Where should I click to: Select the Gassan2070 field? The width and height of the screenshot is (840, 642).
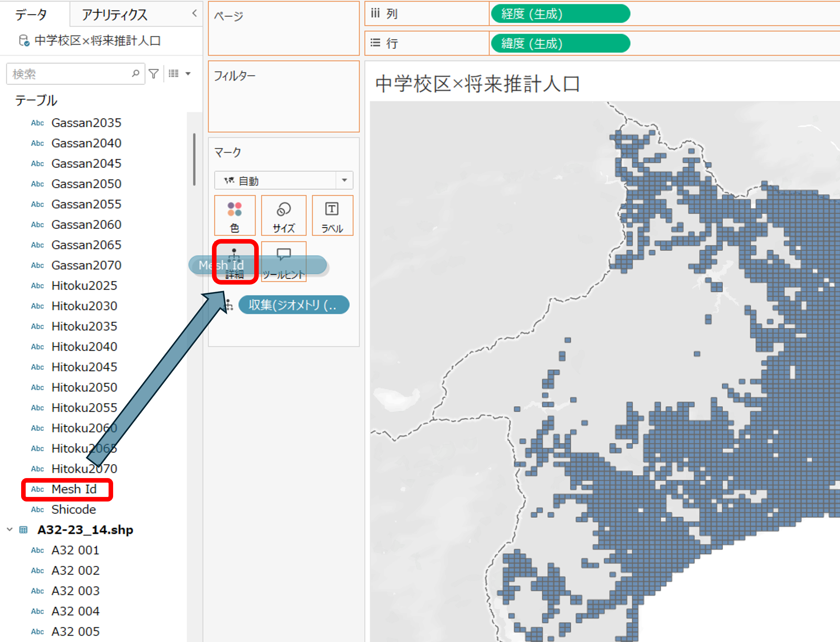coord(86,265)
